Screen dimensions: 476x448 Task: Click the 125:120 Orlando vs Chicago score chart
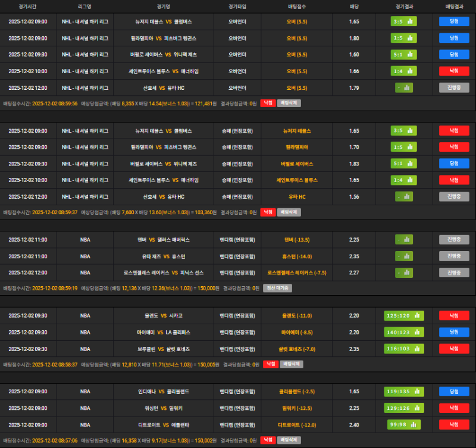coord(404,315)
